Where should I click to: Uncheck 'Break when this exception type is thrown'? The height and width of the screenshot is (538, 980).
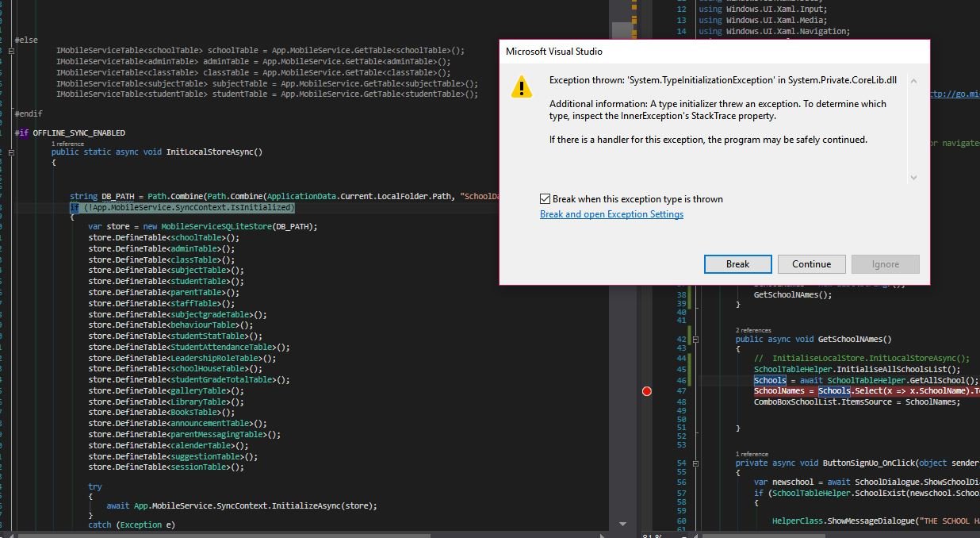[x=545, y=199]
